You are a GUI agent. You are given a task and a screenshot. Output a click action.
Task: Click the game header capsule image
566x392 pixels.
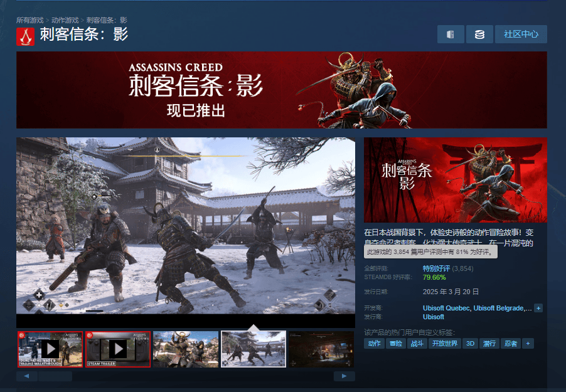[456, 180]
